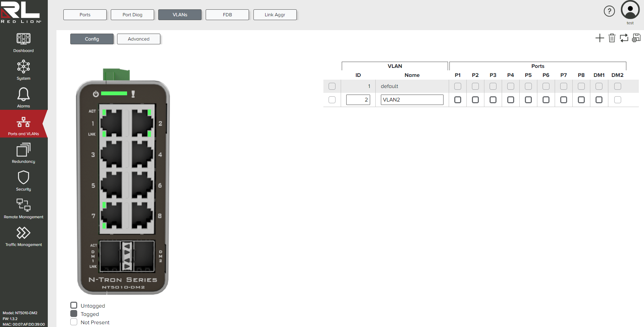The image size is (644, 327).
Task: Click the DM1 fiber port on switch
Action: (x=110, y=256)
